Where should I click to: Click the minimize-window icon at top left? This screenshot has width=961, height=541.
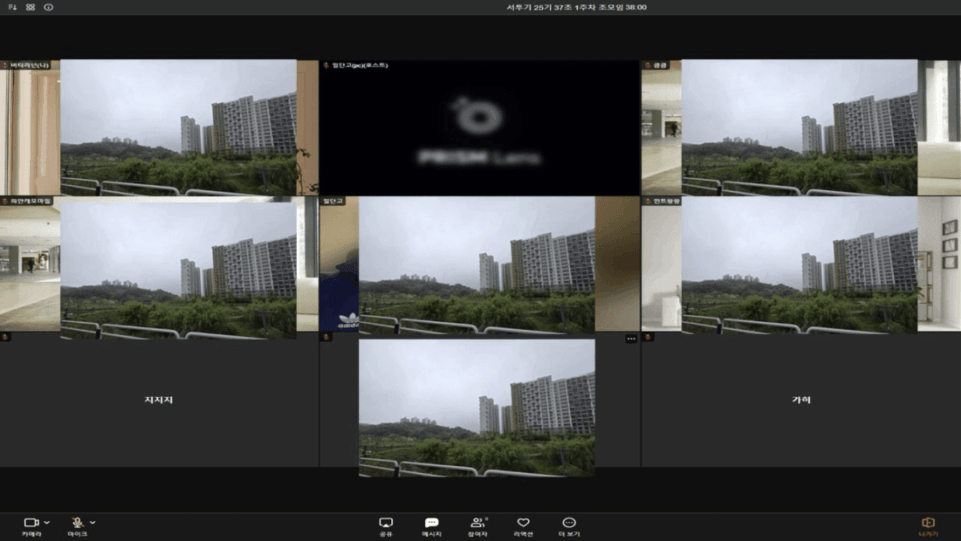tap(12, 7)
